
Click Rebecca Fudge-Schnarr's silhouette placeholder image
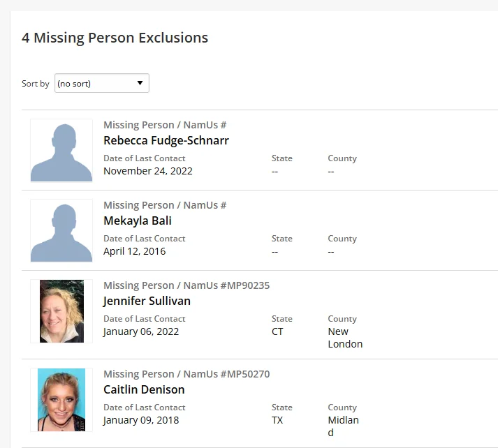coord(61,151)
